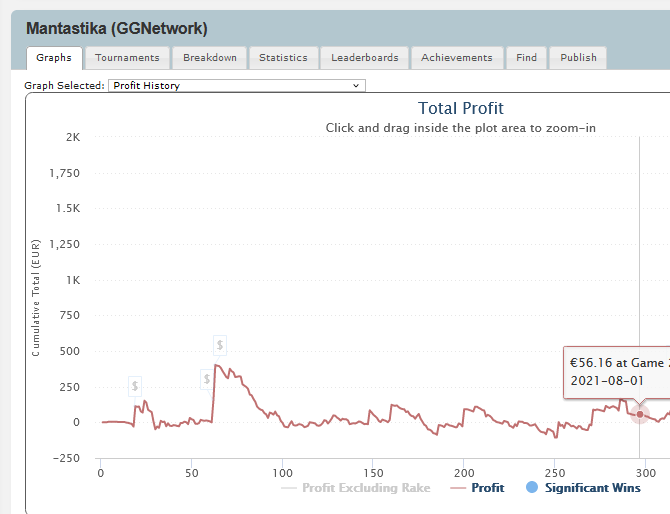This screenshot has height=514, width=670.
Task: Toggle the Significant Wins series visibility
Action: pos(593,488)
